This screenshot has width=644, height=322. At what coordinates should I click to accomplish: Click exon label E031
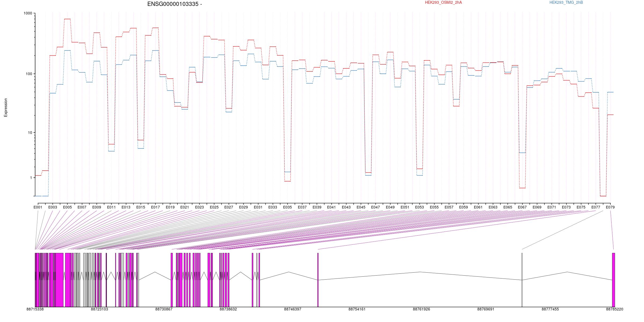pos(258,207)
